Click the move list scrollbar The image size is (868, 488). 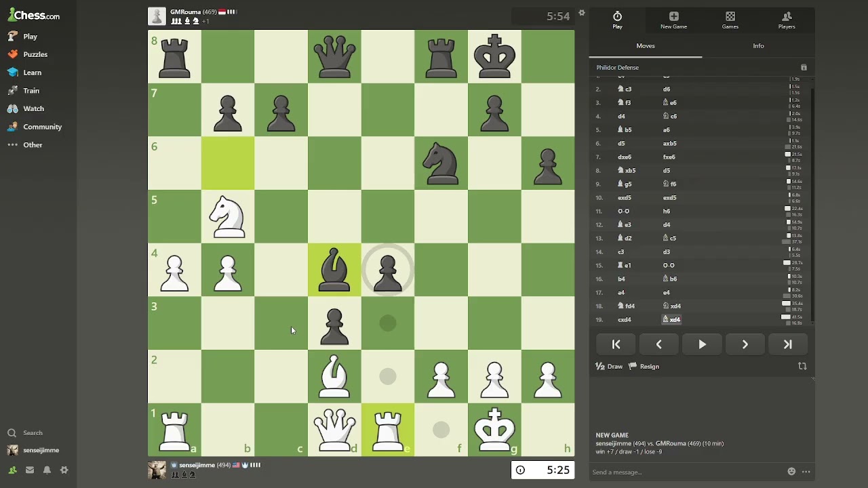click(812, 203)
